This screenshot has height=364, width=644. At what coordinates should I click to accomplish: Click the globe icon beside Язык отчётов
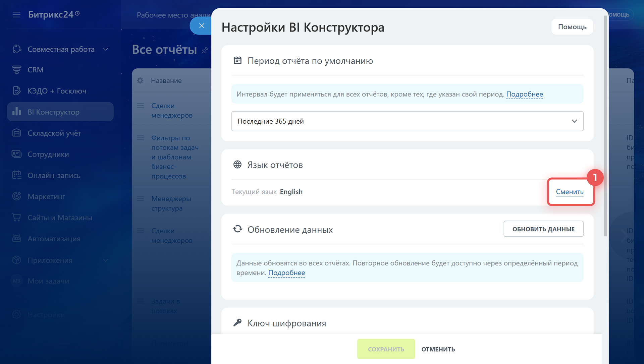tap(237, 165)
